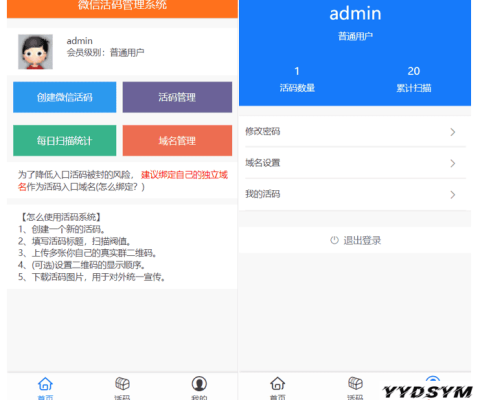Viewport: 480px width, 400px height.
Task: Click admin title in blue header
Action: [355, 14]
